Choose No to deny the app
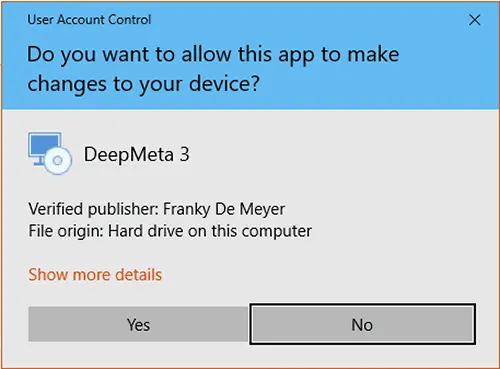500x369 pixels. point(362,324)
